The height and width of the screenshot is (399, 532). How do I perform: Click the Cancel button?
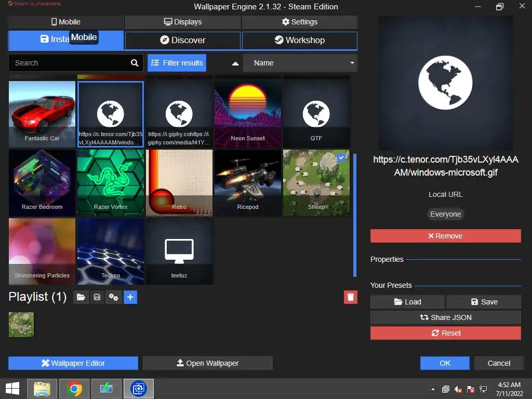click(x=499, y=363)
